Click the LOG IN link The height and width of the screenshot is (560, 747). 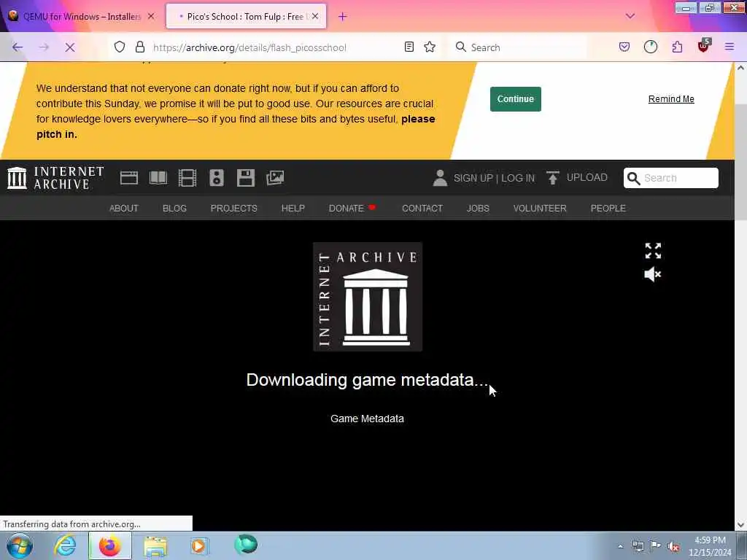pyautogui.click(x=518, y=178)
